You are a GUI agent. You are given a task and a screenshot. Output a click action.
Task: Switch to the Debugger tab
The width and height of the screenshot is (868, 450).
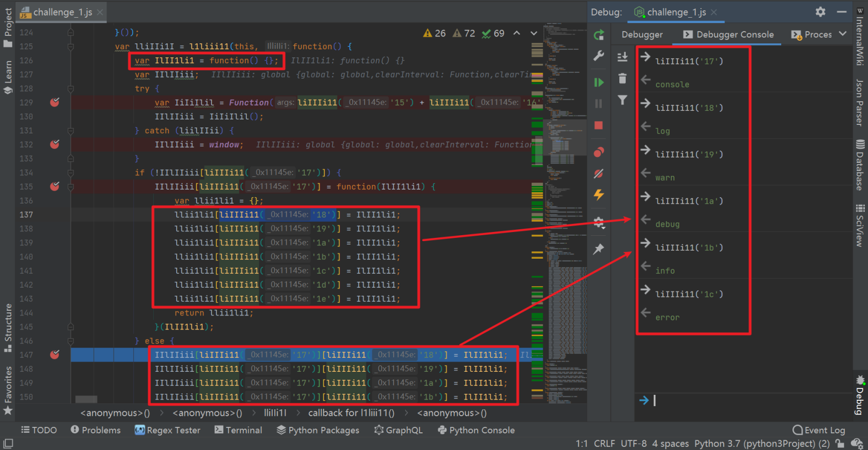tap(642, 34)
